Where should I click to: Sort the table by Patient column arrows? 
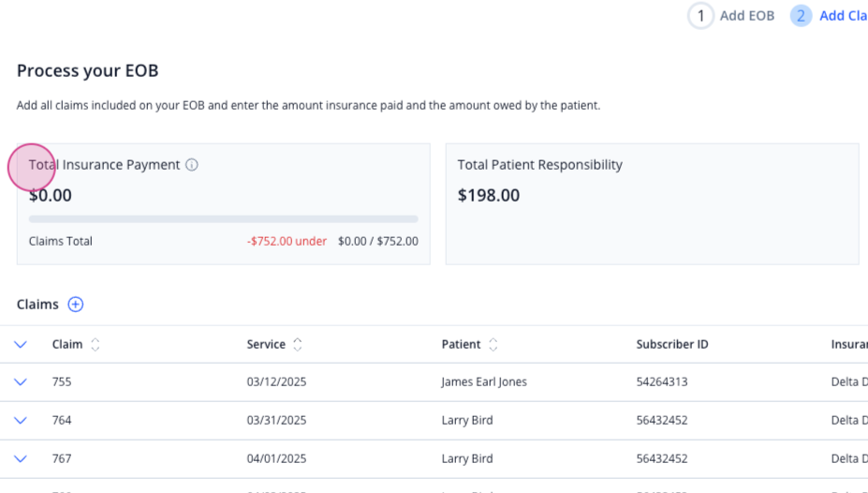click(493, 345)
